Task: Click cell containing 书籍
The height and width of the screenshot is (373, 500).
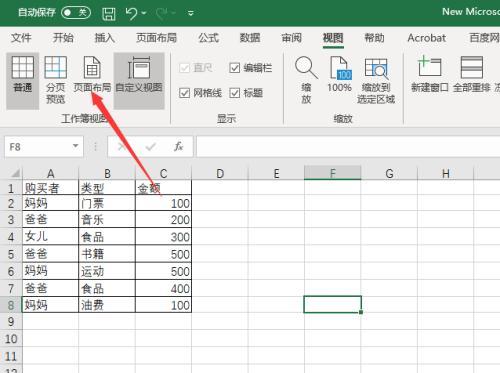Action: pos(107,254)
